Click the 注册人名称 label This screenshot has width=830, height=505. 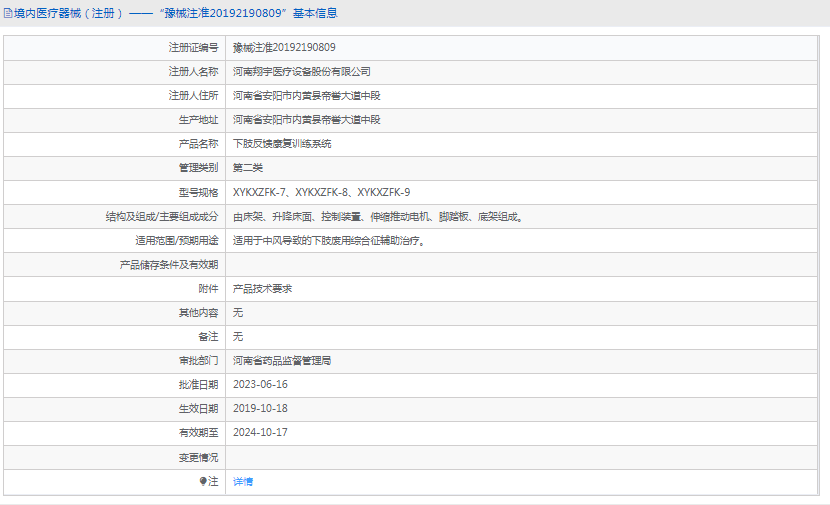tap(193, 71)
